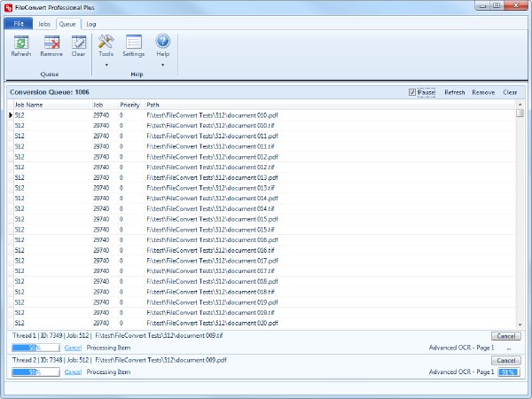This screenshot has height=399, width=532.
Task: Click Thread 2 document 009.pdf path text
Action: pyautogui.click(x=160, y=360)
